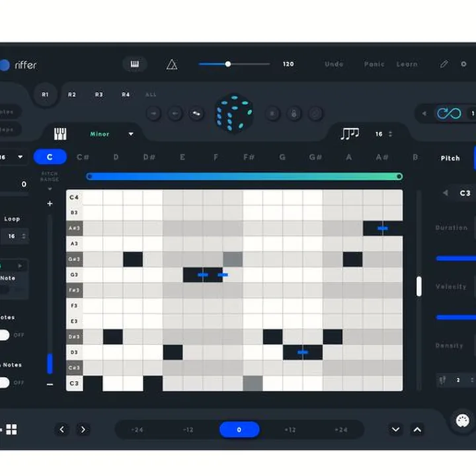Click the Learn button

407,64
